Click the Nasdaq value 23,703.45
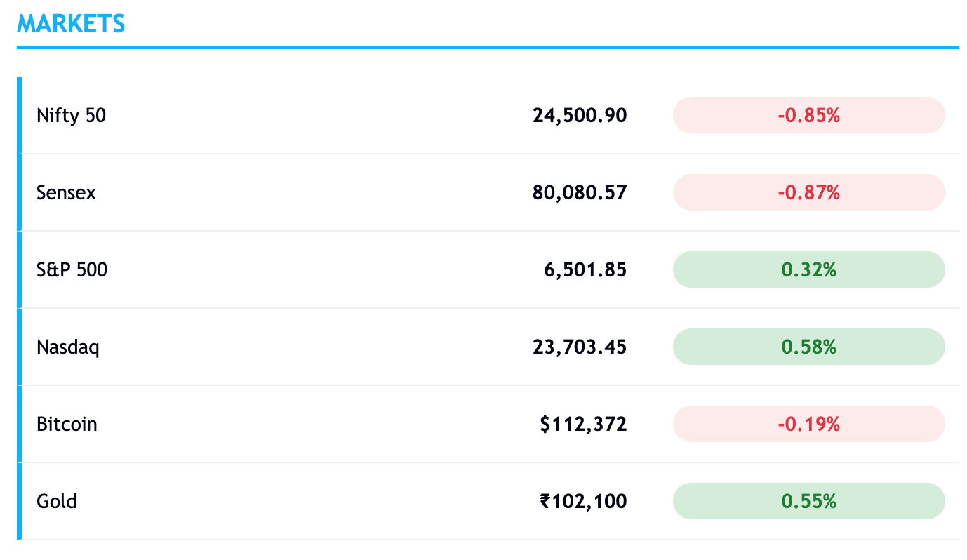Screen dimensions: 967x560 click(x=580, y=347)
